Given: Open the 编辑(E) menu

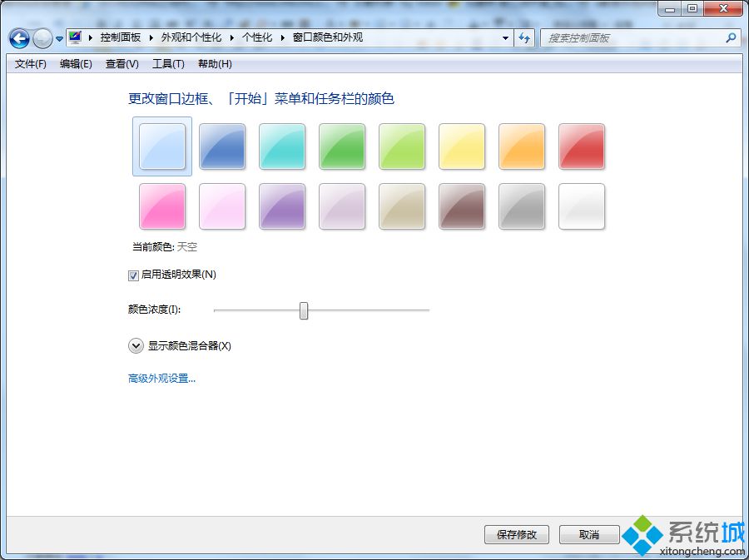Looking at the screenshot, I should coord(76,64).
